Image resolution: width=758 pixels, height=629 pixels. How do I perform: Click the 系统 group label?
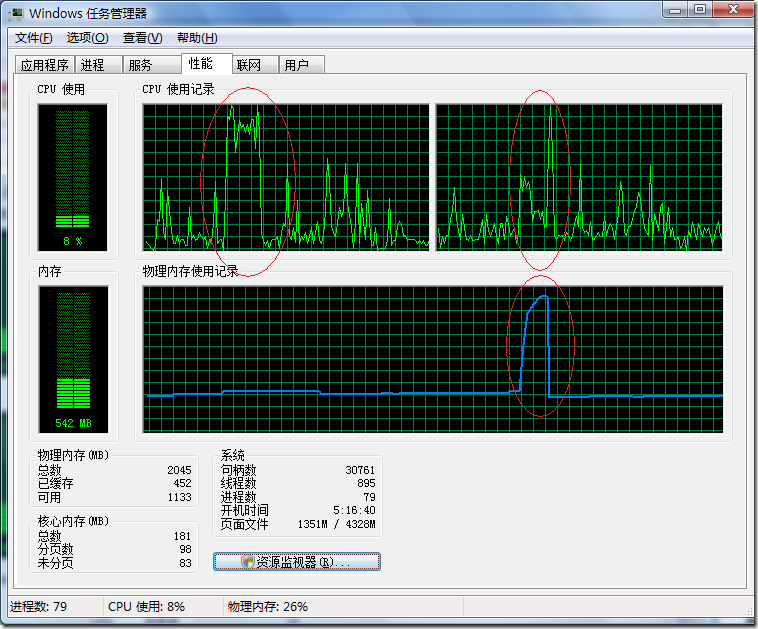233,455
